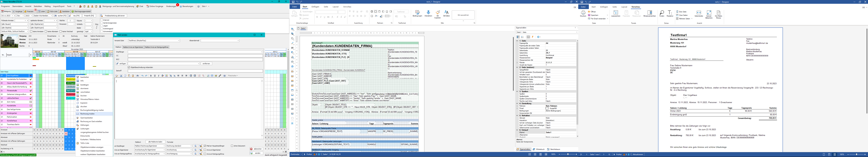The width and height of the screenshot is (868, 157).
Task: Open the Stil-Editor in Designer ribbon
Action: (x=447, y=14)
